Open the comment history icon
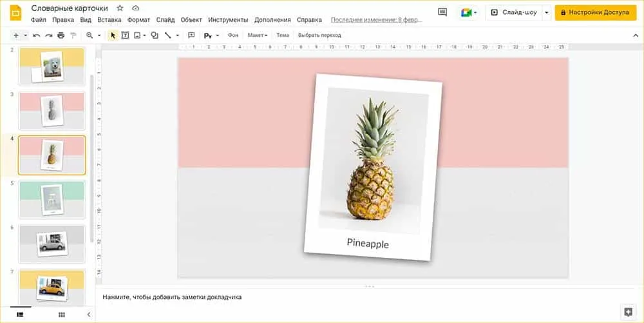Viewport: 644px width, 323px height. pyautogui.click(x=442, y=12)
